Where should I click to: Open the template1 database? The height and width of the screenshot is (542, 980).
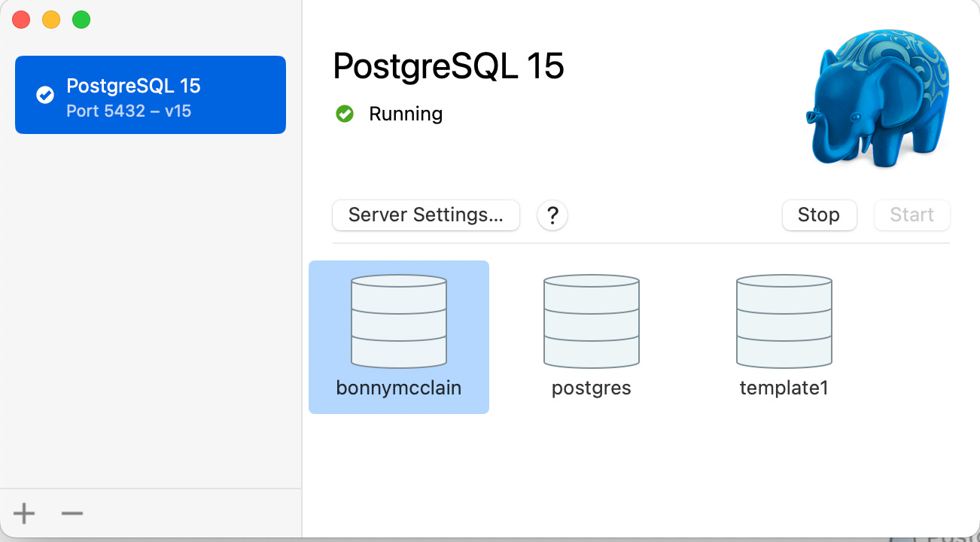point(784,321)
